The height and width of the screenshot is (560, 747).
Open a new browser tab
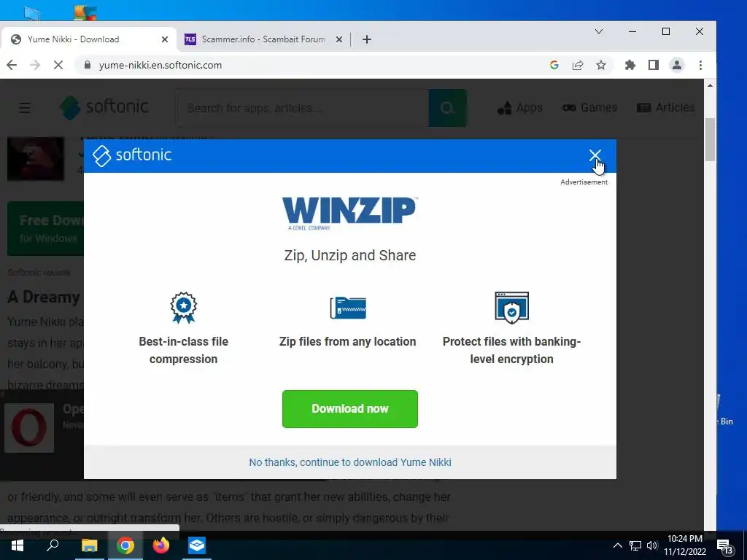tap(366, 39)
